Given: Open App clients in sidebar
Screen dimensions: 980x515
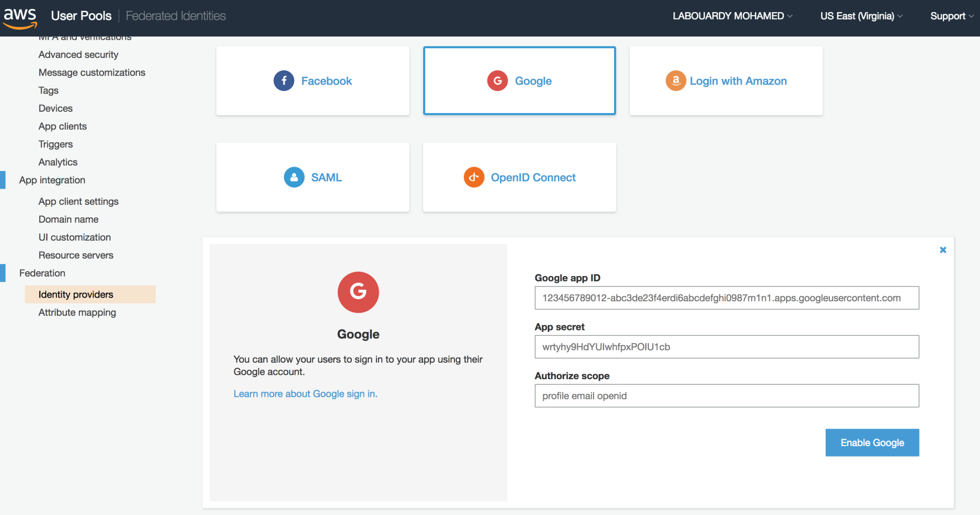Looking at the screenshot, I should point(62,126).
